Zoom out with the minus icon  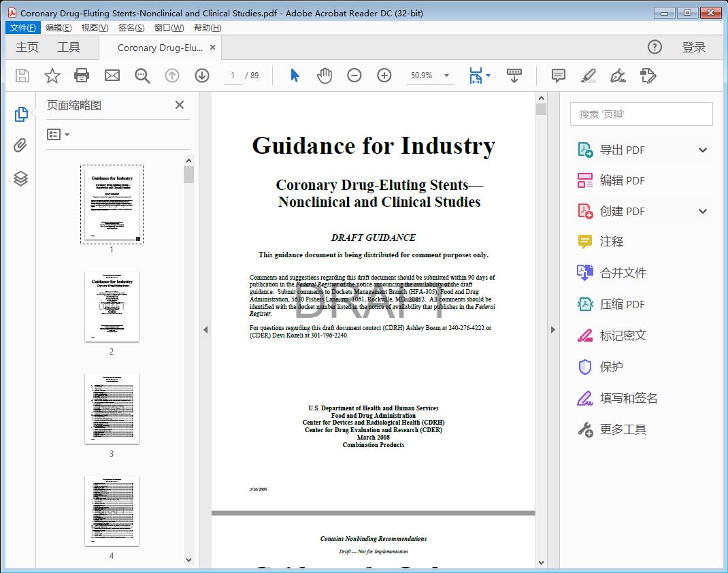(x=354, y=76)
